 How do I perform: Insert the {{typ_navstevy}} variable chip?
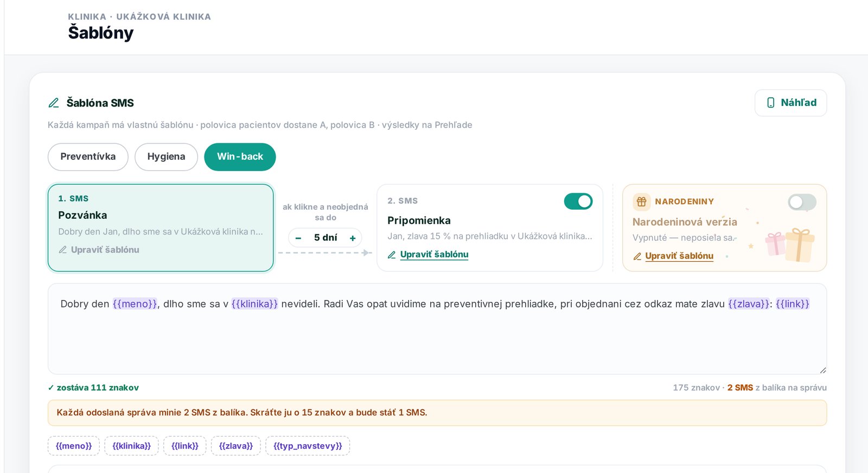pyautogui.click(x=308, y=446)
